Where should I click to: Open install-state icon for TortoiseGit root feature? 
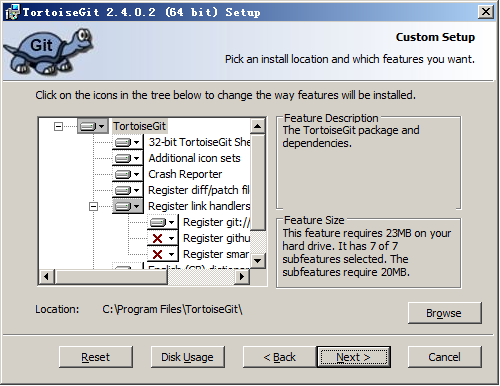tap(93, 126)
